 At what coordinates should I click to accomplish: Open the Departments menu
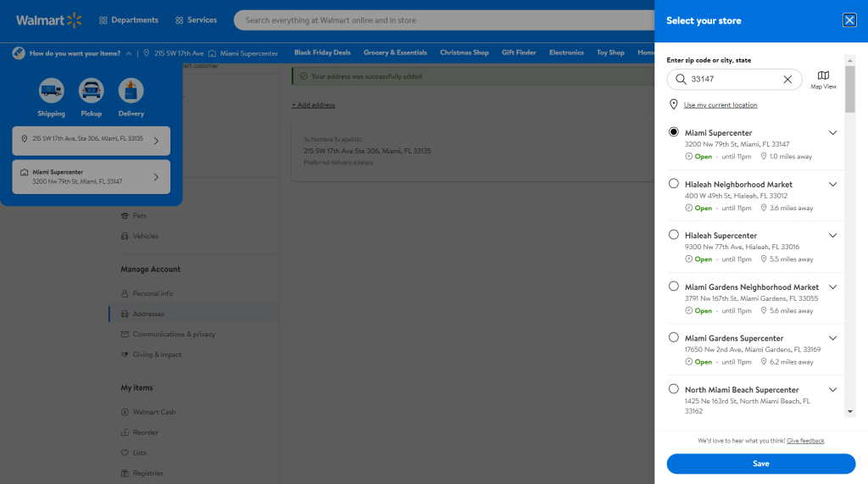click(x=129, y=20)
